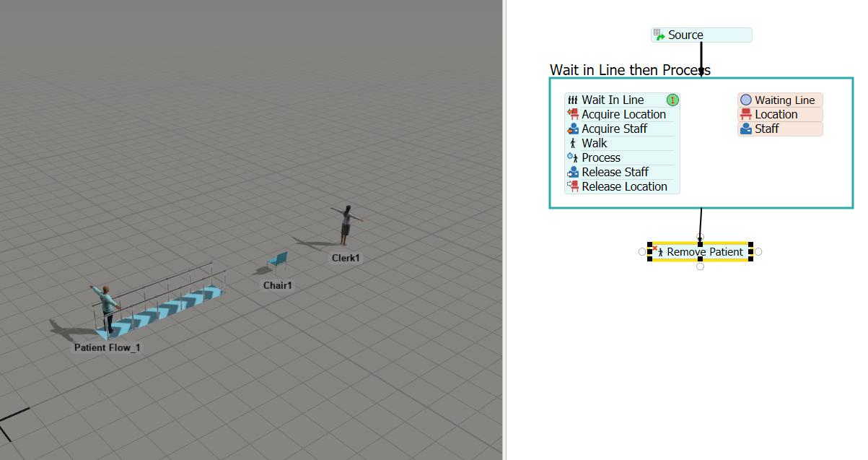This screenshot has height=460, width=868.
Task: Select the Wait in Line then Process title
Action: point(630,70)
